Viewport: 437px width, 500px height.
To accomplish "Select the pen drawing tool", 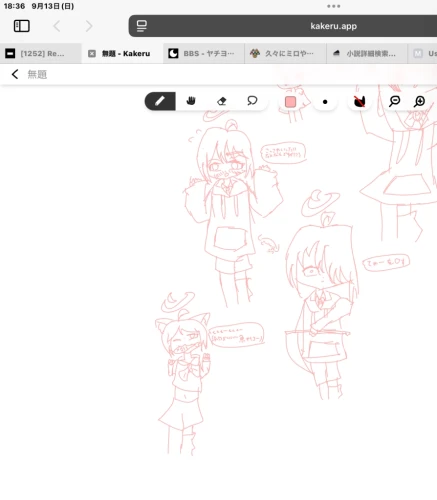I will tap(160, 101).
